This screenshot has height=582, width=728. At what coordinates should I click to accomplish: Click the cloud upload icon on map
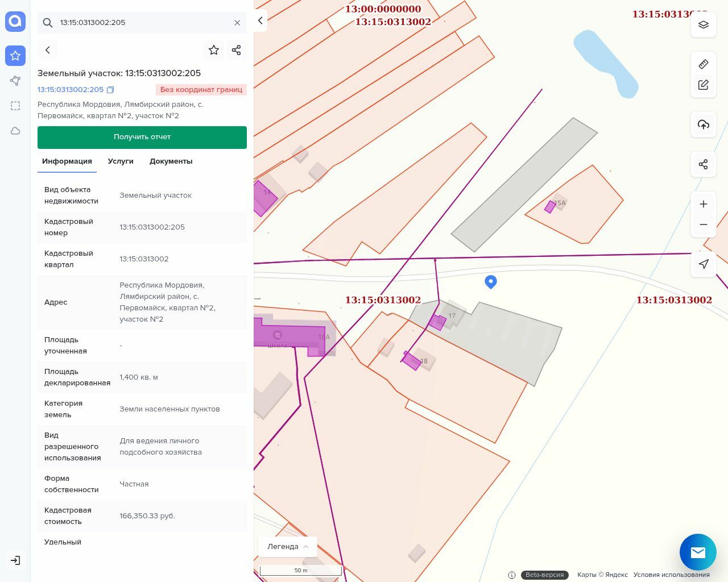point(703,124)
